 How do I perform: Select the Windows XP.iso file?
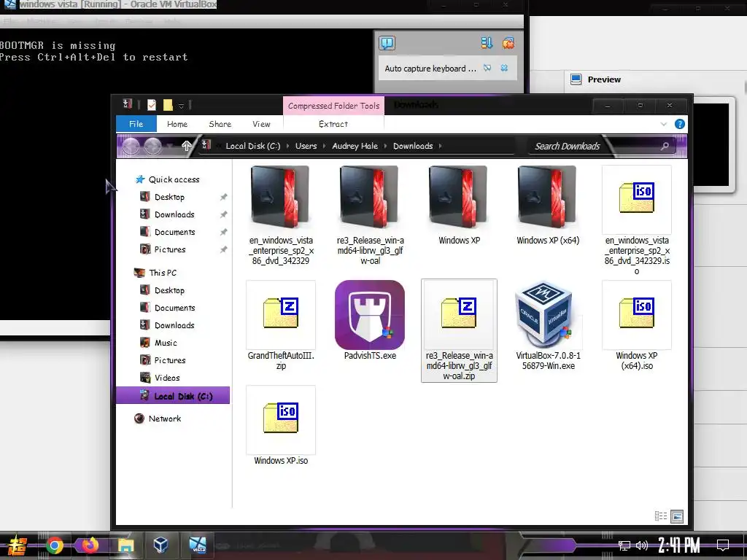[281, 426]
